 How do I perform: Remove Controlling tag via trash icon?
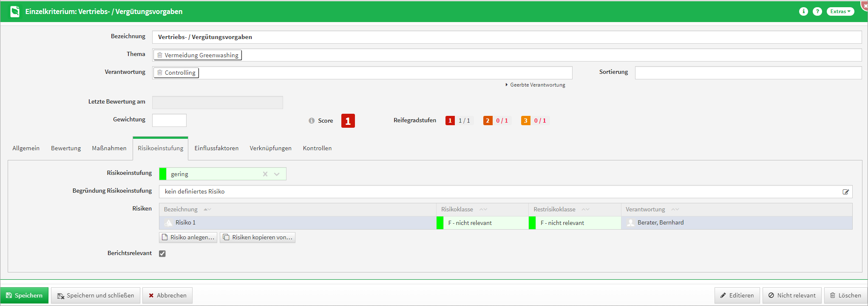tap(160, 73)
